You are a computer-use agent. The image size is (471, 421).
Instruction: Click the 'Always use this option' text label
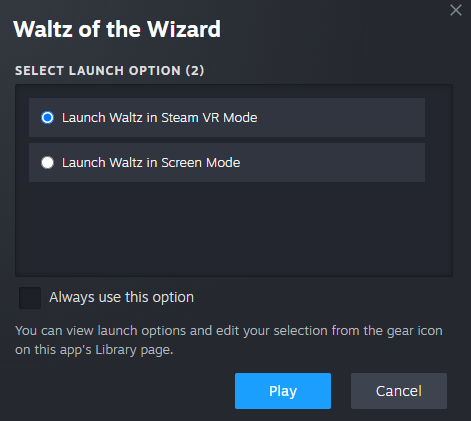coord(121,297)
